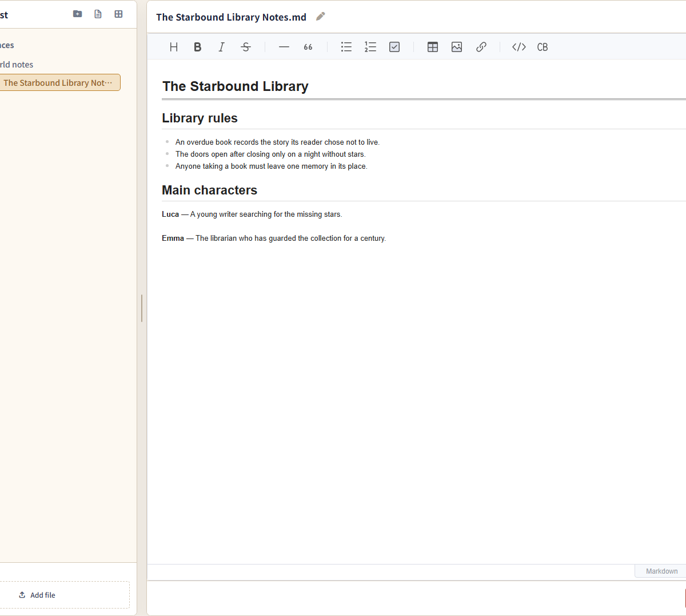
Task: Click the bold name Luca
Action: tap(170, 214)
